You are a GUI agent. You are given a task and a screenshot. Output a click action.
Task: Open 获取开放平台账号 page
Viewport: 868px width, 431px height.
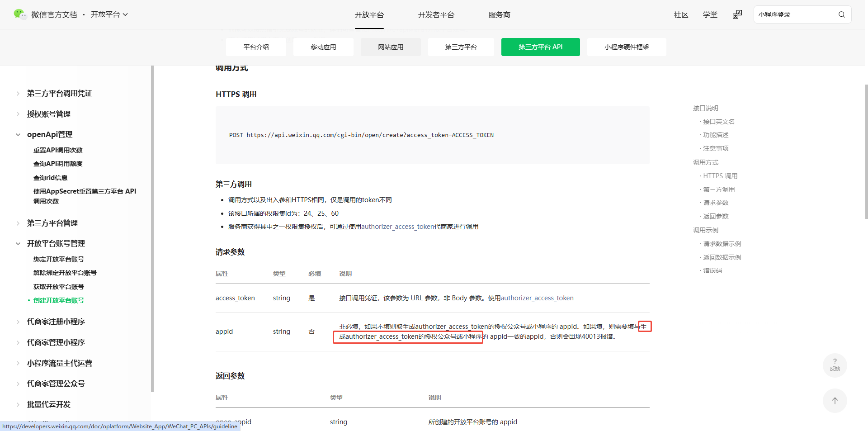(58, 287)
